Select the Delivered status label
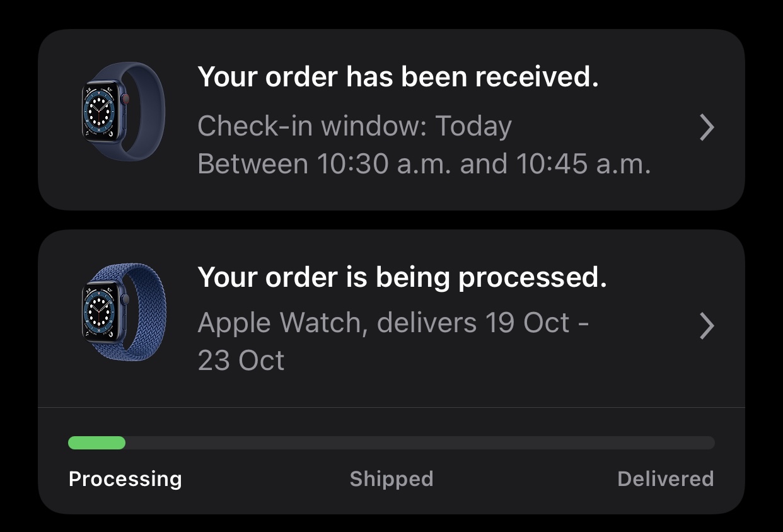This screenshot has height=532, width=783. (666, 479)
